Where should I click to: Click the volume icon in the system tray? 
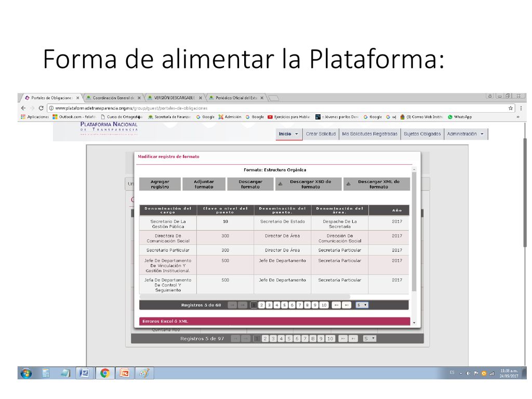tap(468, 373)
